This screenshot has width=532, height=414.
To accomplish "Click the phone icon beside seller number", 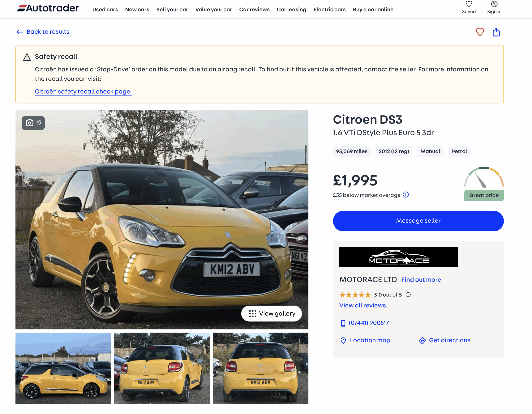I will (343, 323).
